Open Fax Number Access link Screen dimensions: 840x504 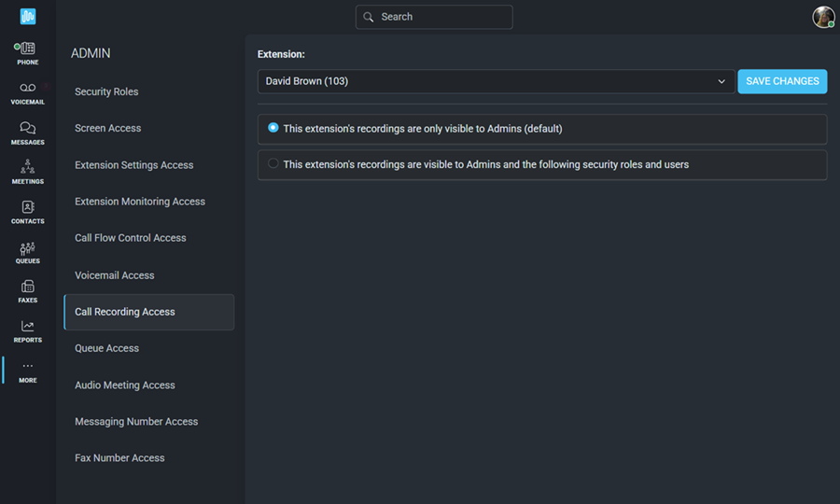(x=120, y=458)
